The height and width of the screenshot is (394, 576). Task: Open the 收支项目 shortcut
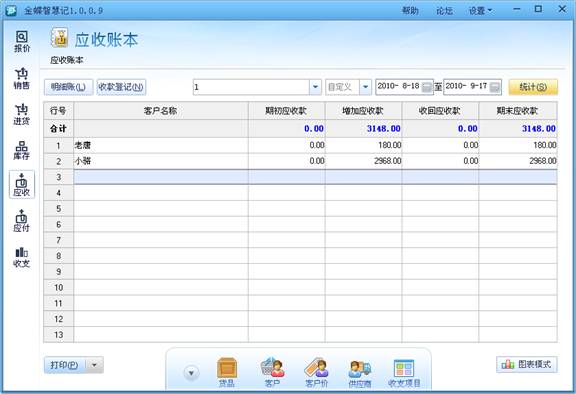point(404,372)
